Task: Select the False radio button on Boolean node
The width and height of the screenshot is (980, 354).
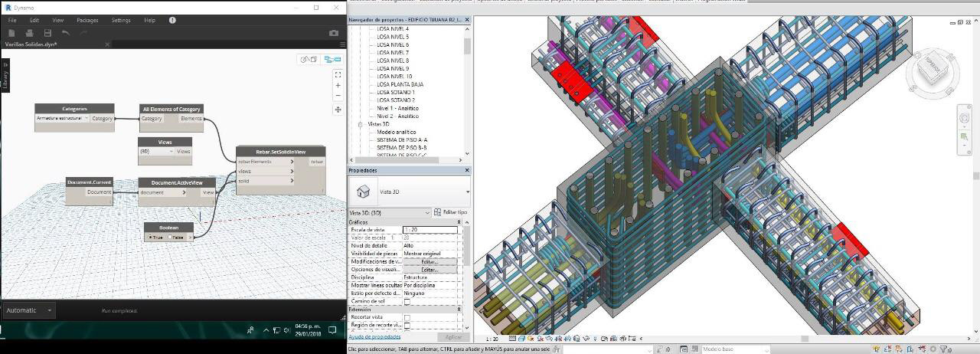Action: point(170,238)
